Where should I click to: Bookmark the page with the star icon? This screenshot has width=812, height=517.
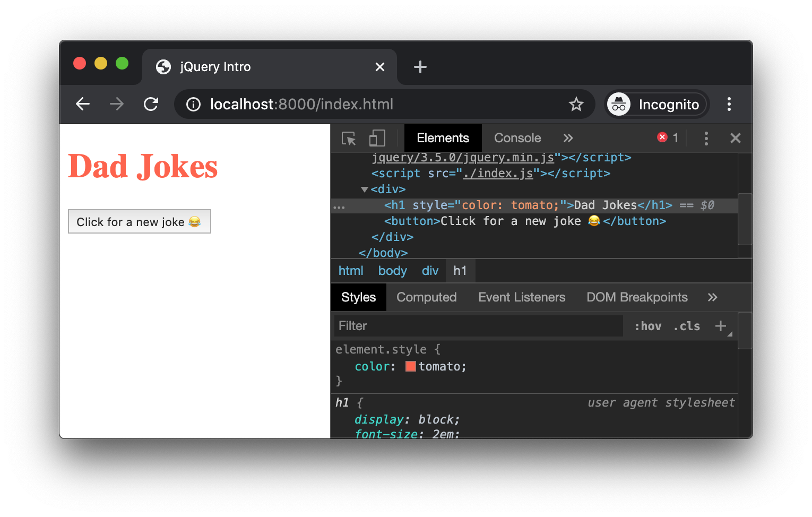click(576, 104)
